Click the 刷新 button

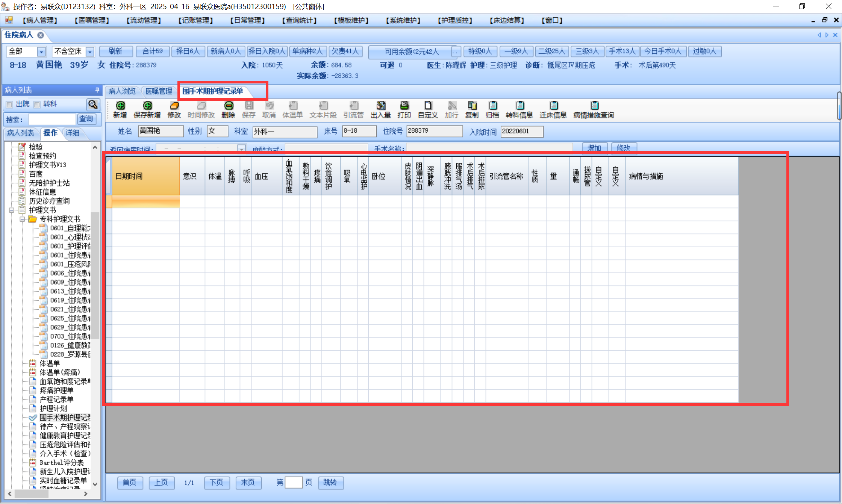click(115, 51)
